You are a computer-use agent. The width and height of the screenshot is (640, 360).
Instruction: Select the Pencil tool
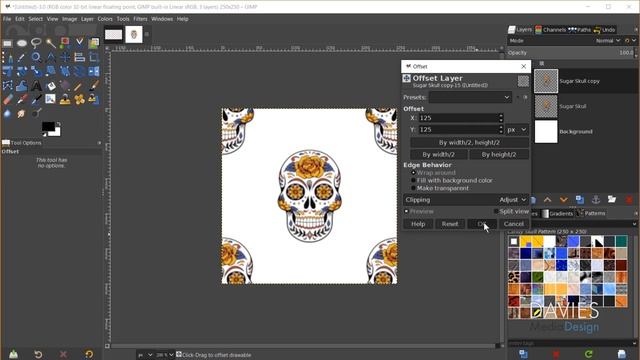click(x=79, y=86)
